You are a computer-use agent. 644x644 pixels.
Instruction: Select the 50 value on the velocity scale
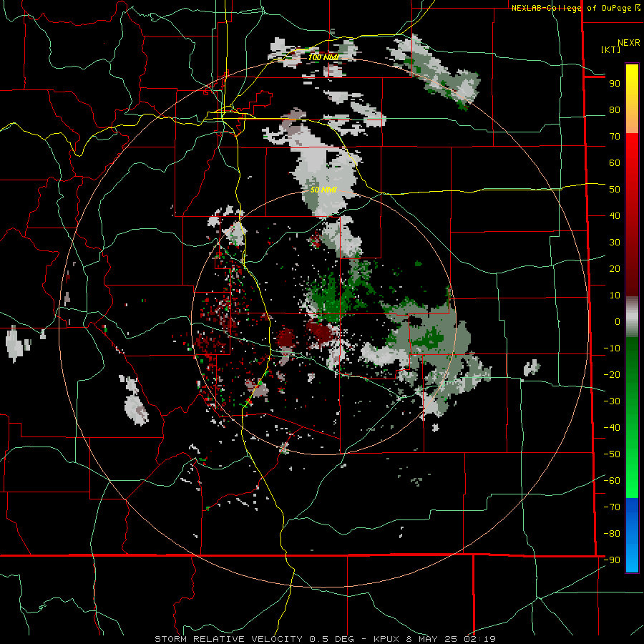pos(615,190)
